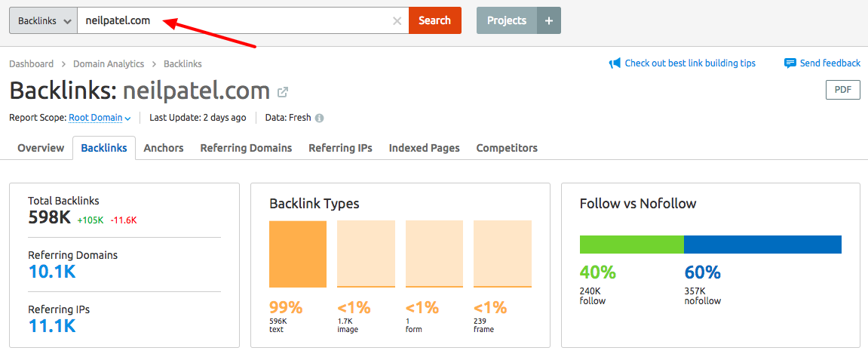Screen dimensions: 868x360
Task: Click the megaphone icon beside link building tips
Action: click(x=615, y=63)
